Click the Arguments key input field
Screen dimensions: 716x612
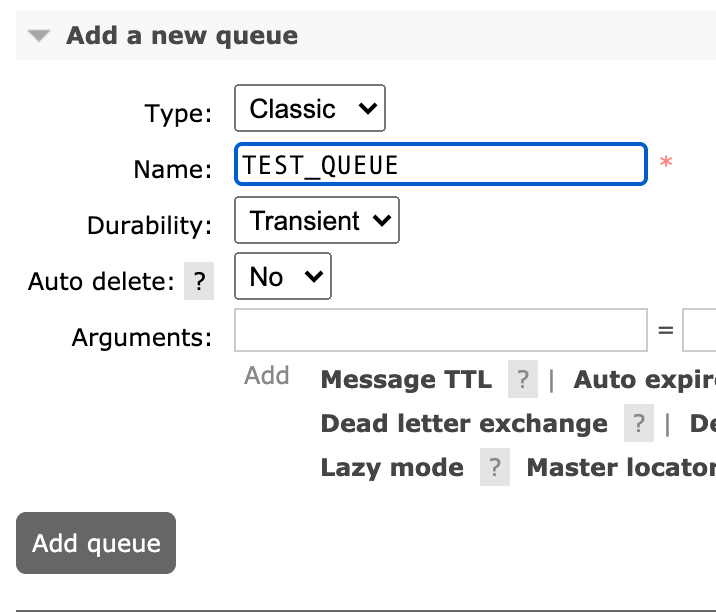click(x=440, y=330)
